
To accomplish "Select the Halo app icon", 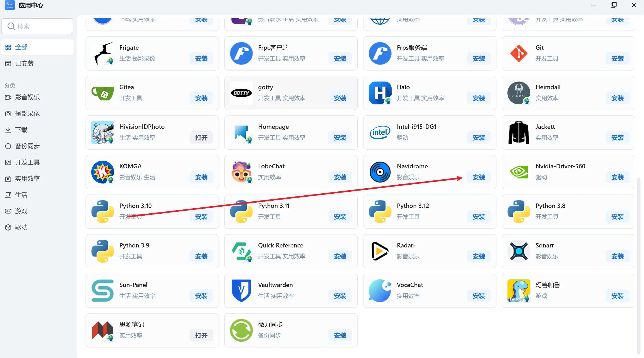I will [x=380, y=93].
